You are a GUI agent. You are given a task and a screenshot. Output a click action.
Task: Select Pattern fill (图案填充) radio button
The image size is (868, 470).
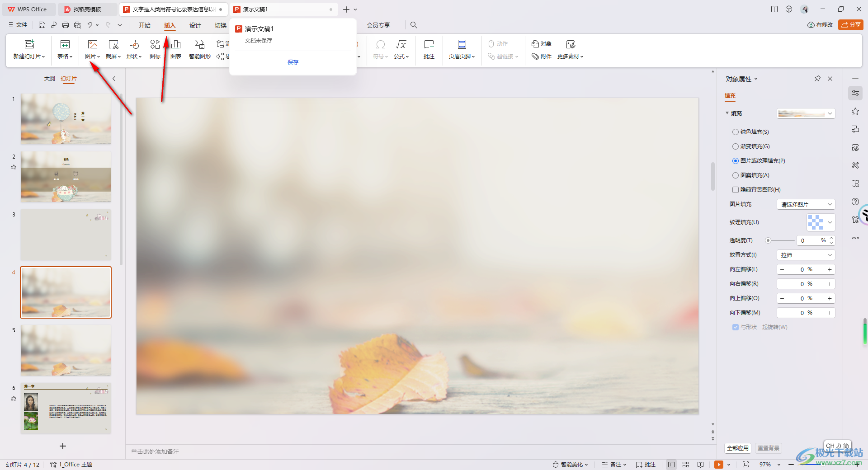coord(736,175)
